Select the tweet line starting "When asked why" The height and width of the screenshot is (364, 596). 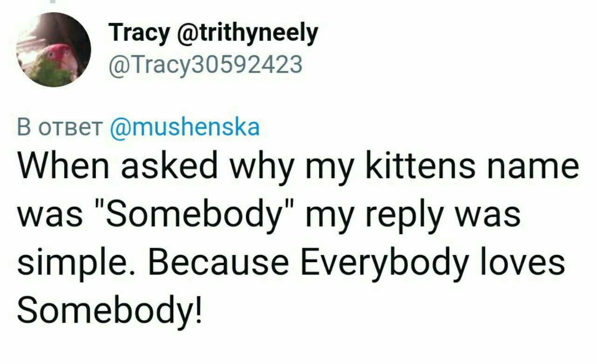pos(298,168)
